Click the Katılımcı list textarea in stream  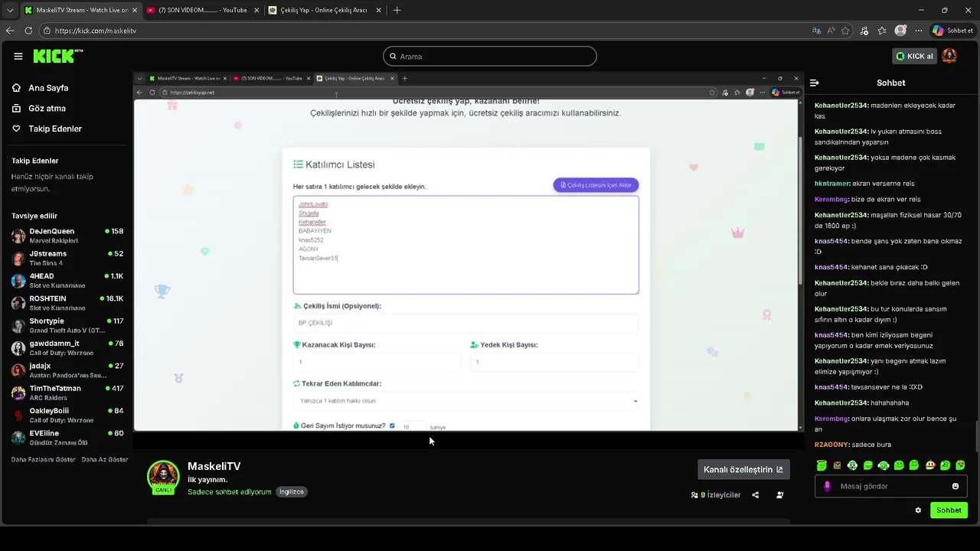[x=465, y=245]
